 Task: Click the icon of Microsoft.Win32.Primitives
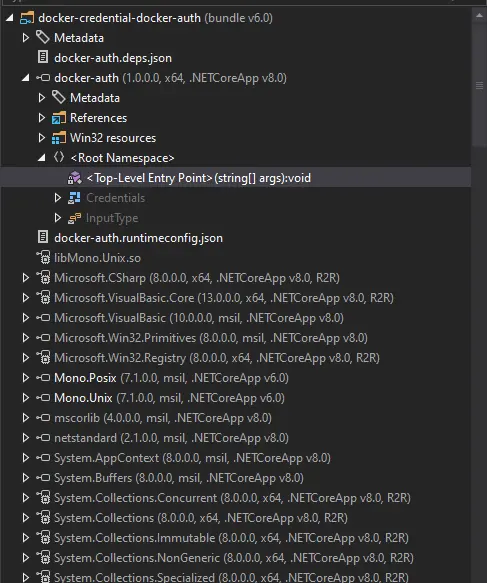click(x=43, y=338)
